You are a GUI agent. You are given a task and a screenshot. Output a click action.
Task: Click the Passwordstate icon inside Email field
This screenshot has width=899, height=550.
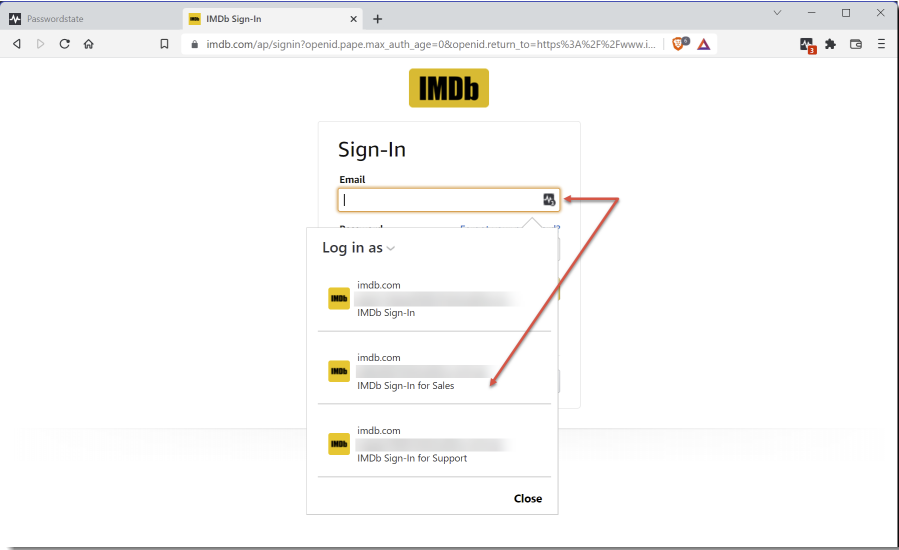549,200
